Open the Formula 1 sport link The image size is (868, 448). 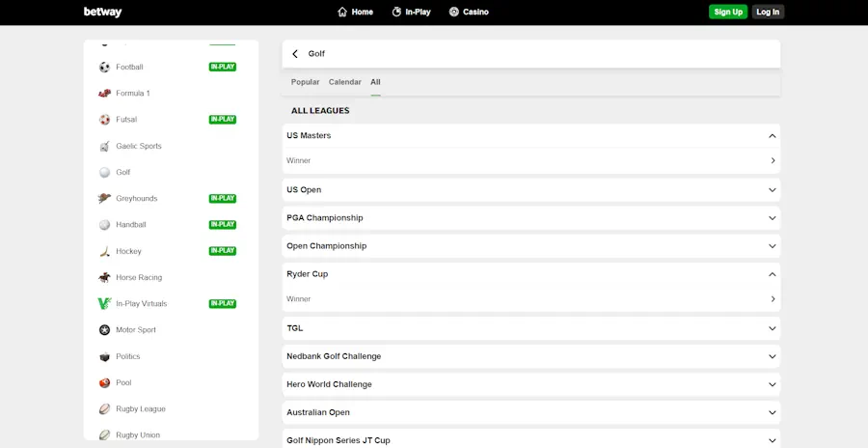tap(133, 93)
